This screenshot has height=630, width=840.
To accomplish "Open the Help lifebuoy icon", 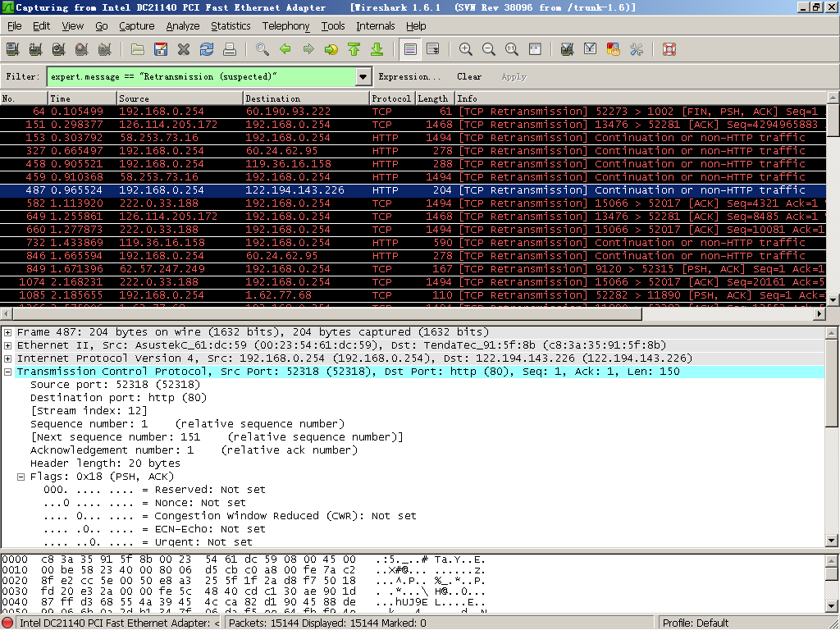I will pos(669,49).
